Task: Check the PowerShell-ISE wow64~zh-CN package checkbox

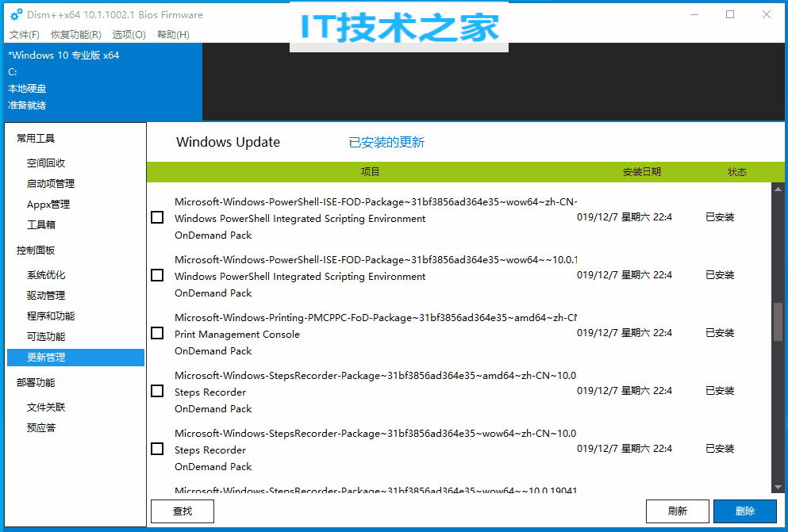Action: pyautogui.click(x=157, y=217)
